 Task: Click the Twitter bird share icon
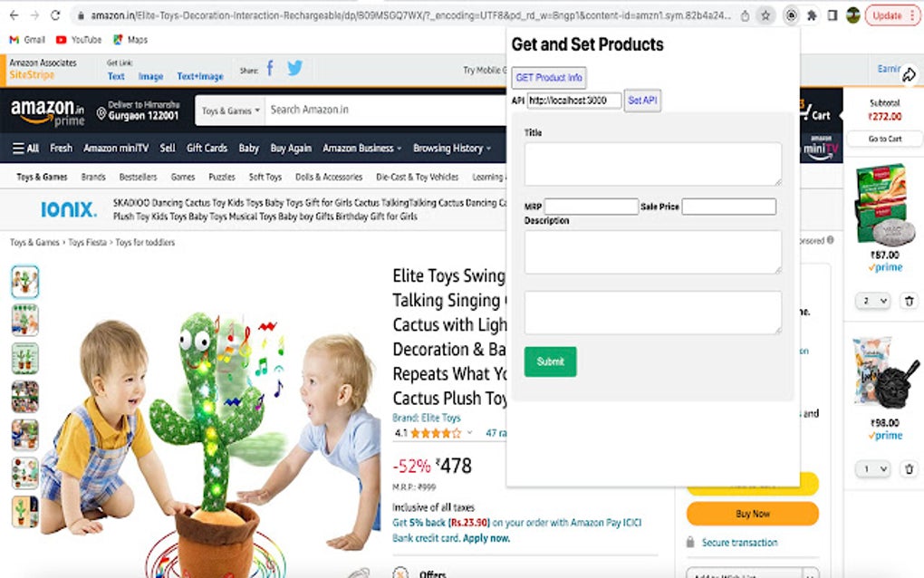point(295,68)
